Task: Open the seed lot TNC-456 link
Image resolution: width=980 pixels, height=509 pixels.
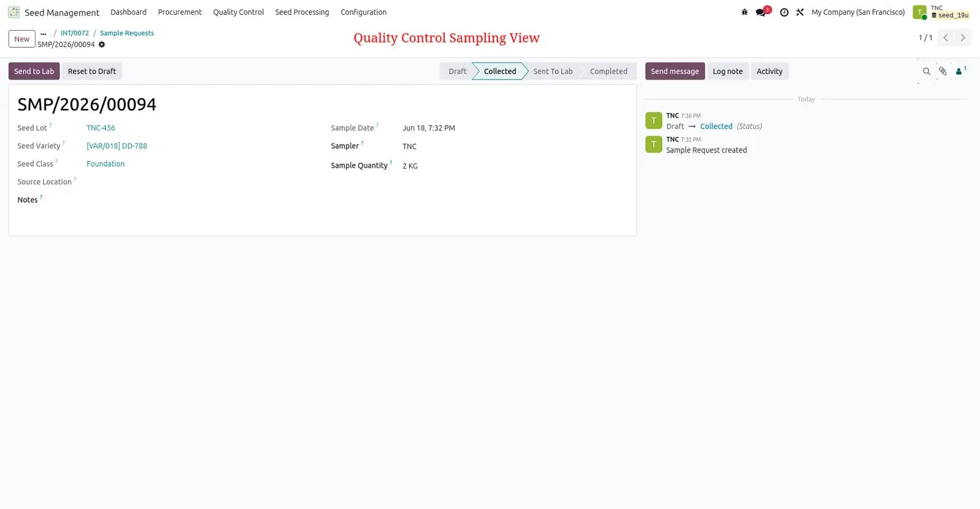Action: point(100,128)
